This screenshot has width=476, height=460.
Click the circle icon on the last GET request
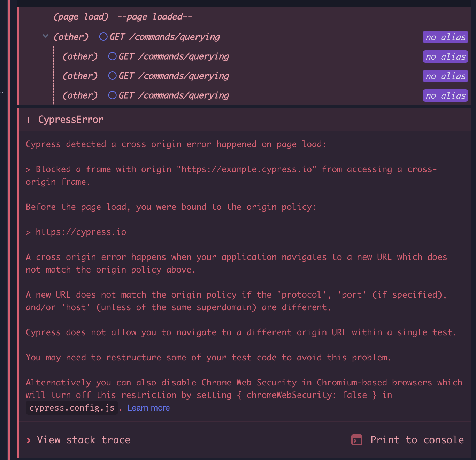112,95
